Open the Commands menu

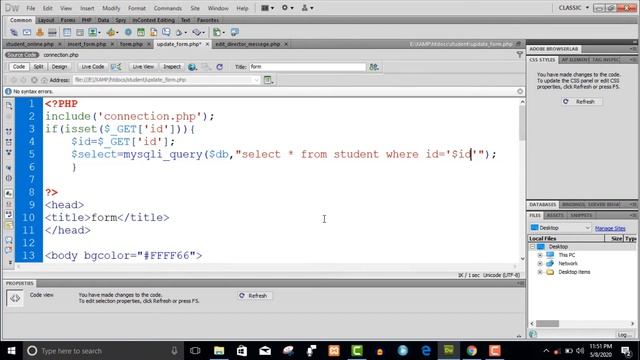[x=167, y=8]
